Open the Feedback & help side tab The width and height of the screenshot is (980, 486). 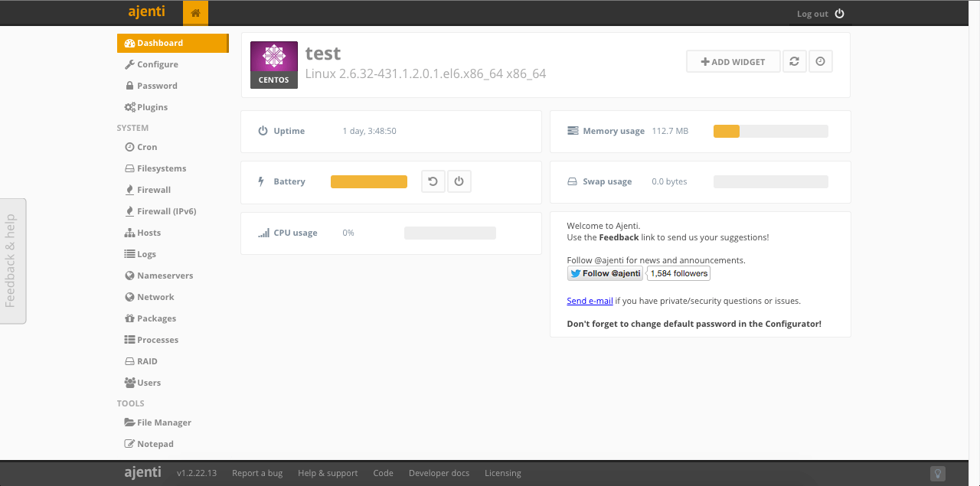pyautogui.click(x=11, y=261)
